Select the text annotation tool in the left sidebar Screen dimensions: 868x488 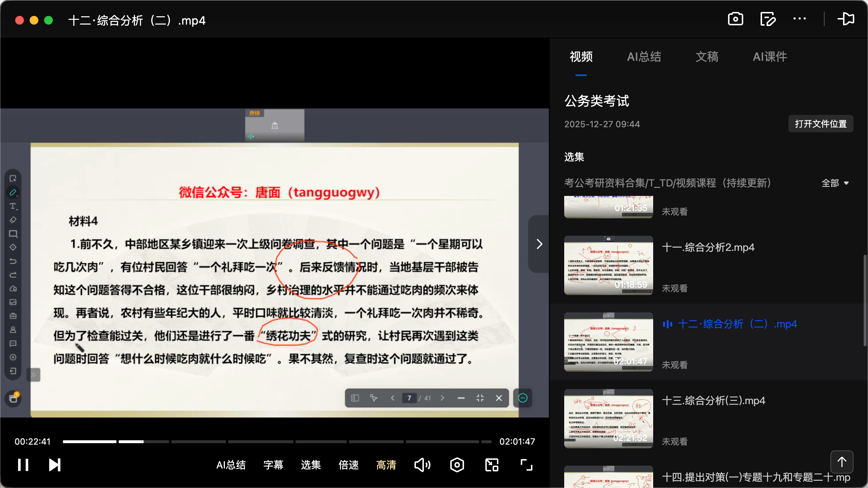[x=13, y=206]
